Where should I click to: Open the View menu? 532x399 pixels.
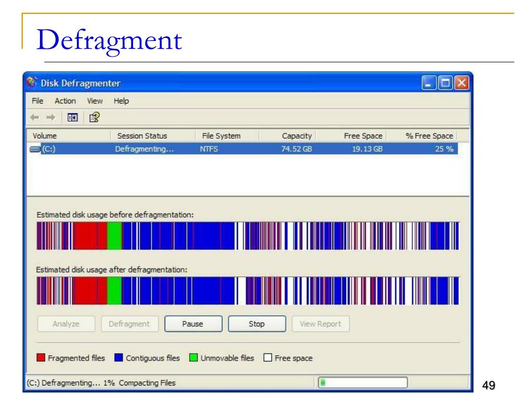[x=95, y=101]
